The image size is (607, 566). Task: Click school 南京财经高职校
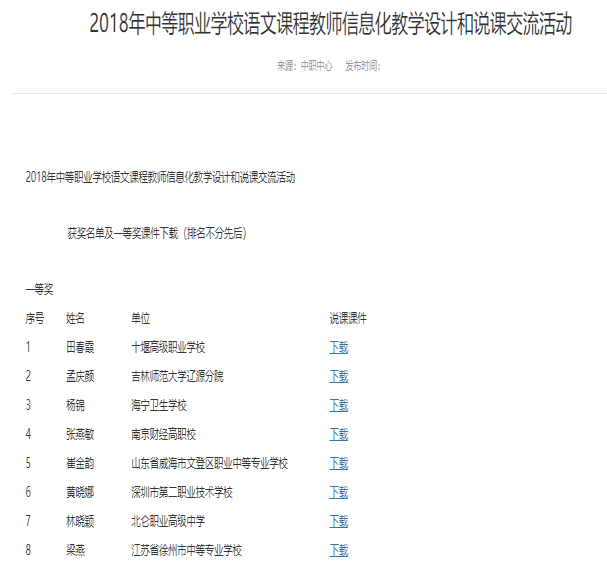click(x=164, y=434)
